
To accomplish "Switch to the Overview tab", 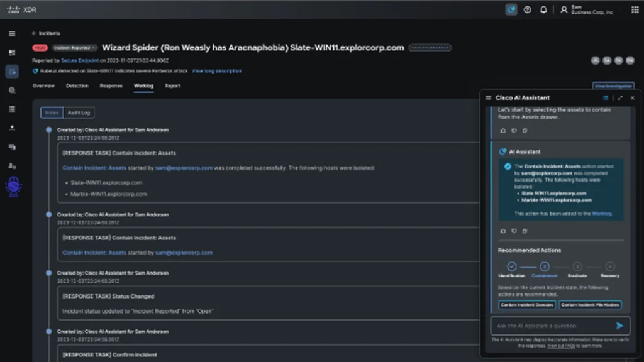I will [43, 85].
